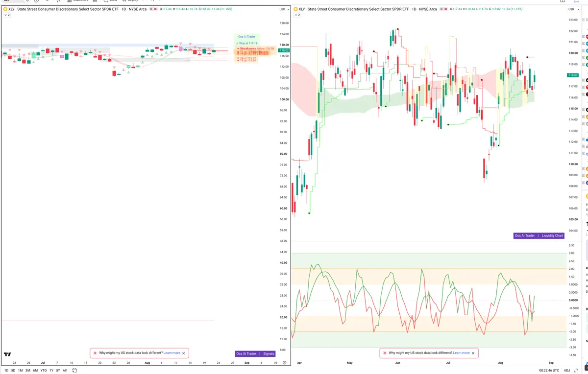Select the YTD time range
This screenshot has width=588, height=374.
coord(44,371)
